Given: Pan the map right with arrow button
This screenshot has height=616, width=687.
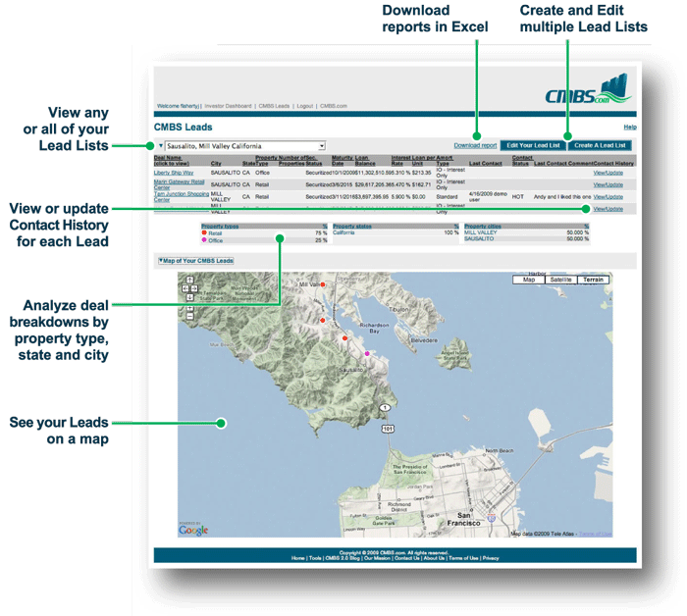Looking at the screenshot, I should point(194,288).
